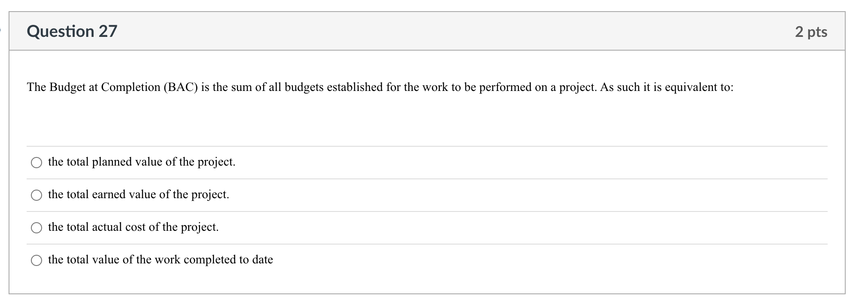868x308 pixels.
Task: Click the unselected radio circle for earned value
Action: click(x=36, y=195)
